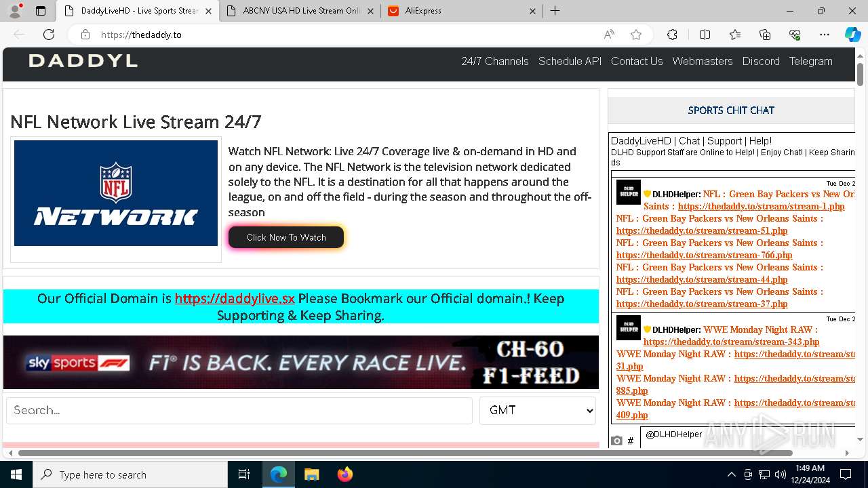Focus the Search... input field
This screenshot has width=868, height=488.
[239, 411]
